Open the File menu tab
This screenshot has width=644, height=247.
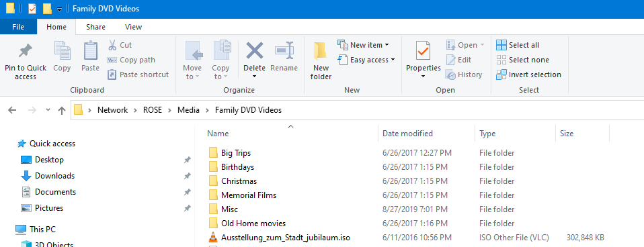(18, 27)
